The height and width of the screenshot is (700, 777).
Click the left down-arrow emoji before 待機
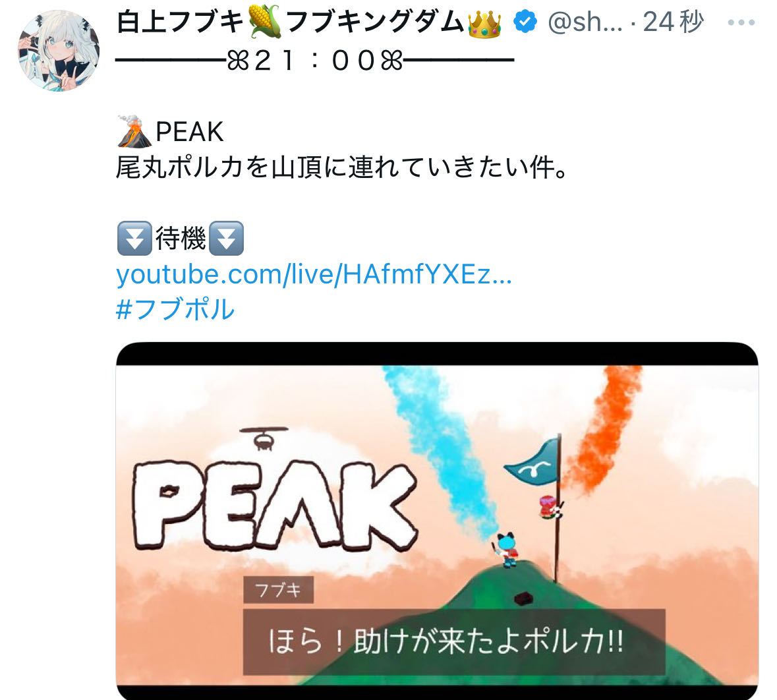point(134,239)
